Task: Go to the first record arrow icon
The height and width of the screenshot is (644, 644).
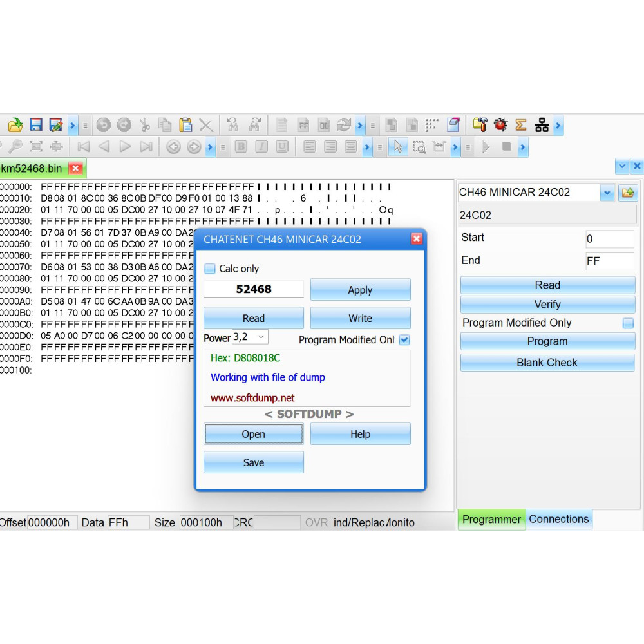Action: pos(83,147)
